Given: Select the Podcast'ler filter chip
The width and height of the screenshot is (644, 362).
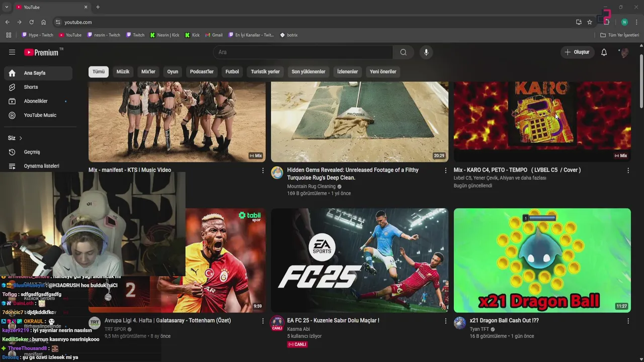Looking at the screenshot, I should click(x=202, y=72).
